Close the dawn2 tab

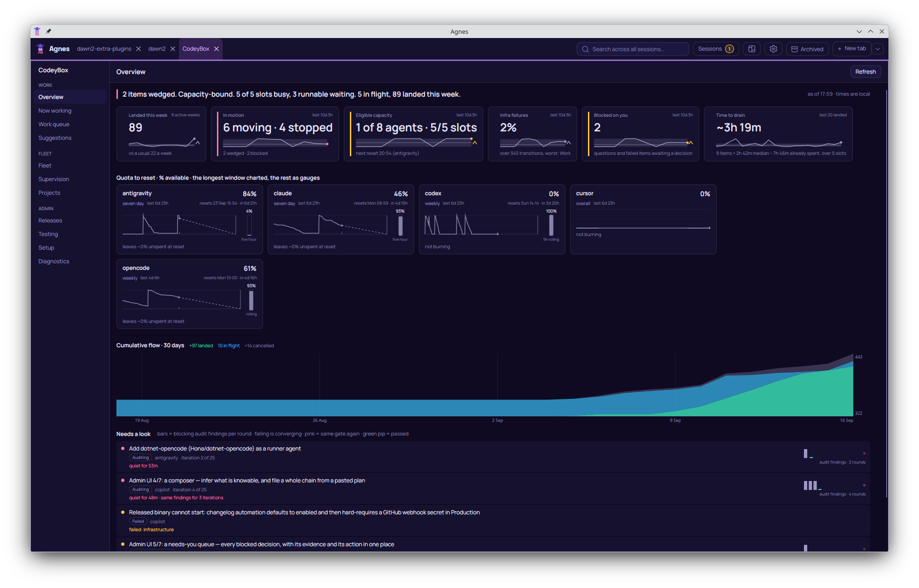[x=173, y=49]
